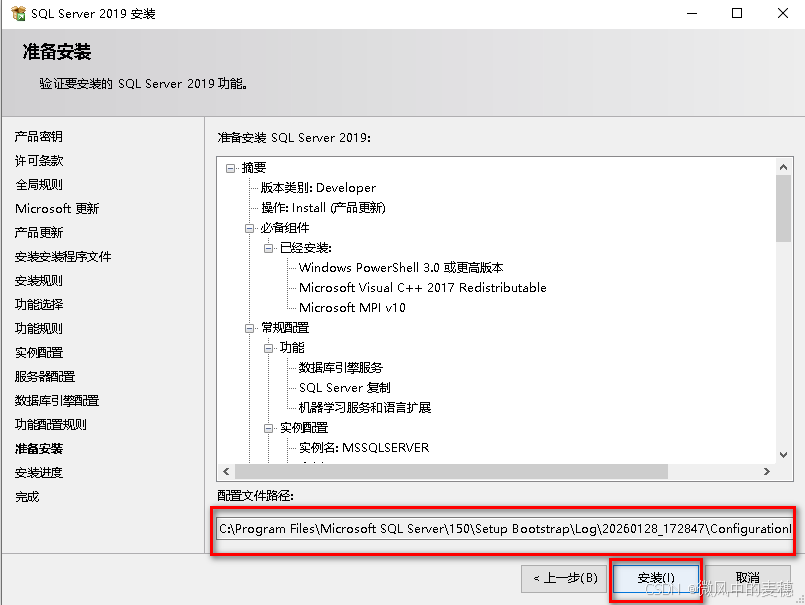Screen dimensions: 805x605
Task: Select 数据库引擎配置 step in sidebar
Action: click(x=56, y=401)
